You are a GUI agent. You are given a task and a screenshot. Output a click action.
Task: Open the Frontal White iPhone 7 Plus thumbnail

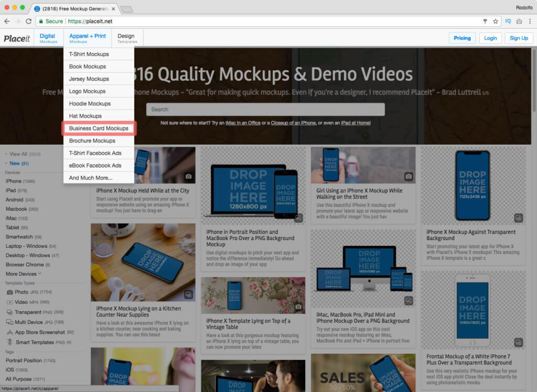[x=473, y=310]
